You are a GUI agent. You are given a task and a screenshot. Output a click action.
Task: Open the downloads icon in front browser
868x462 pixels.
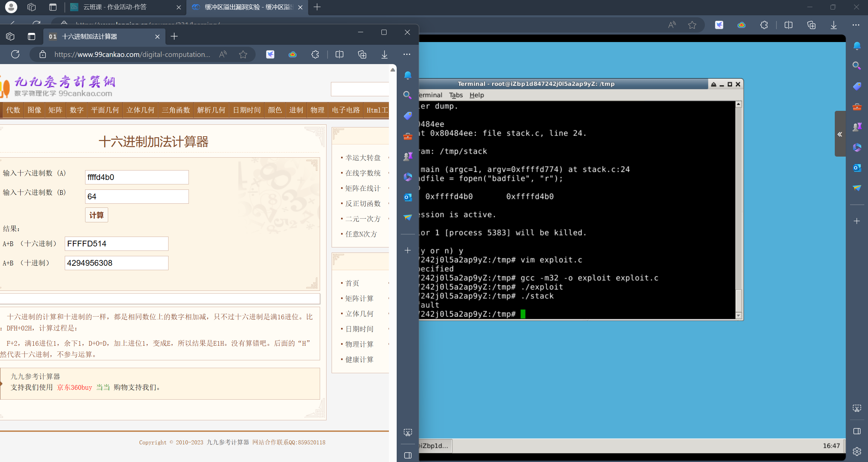tap(384, 54)
